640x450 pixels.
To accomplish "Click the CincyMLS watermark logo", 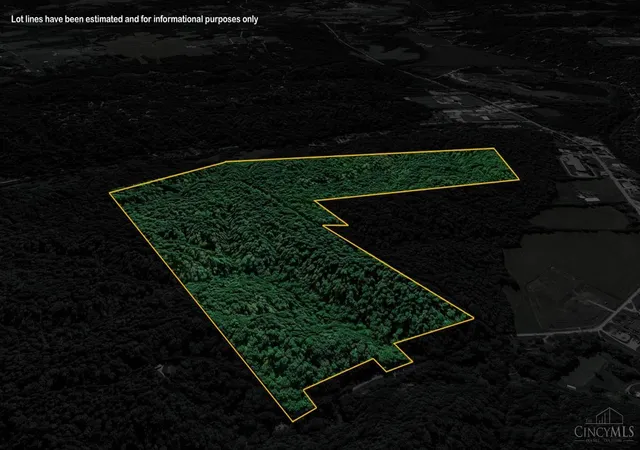I will tap(604, 425).
